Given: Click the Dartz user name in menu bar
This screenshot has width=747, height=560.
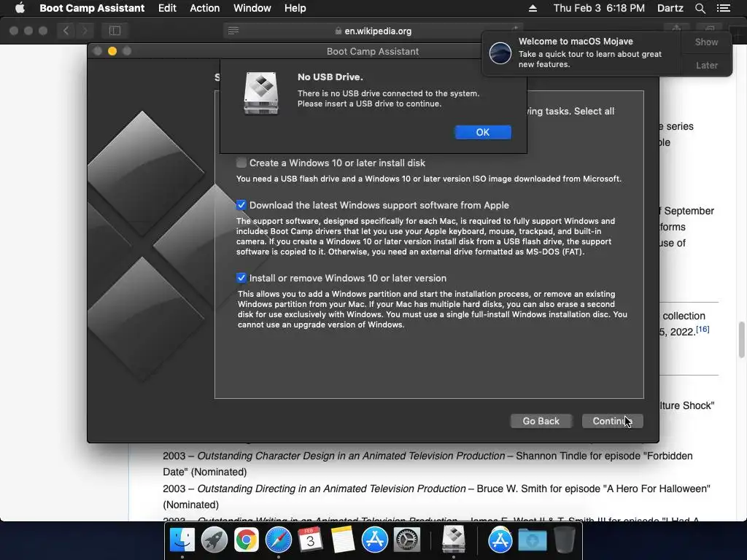Looking at the screenshot, I should (x=670, y=8).
